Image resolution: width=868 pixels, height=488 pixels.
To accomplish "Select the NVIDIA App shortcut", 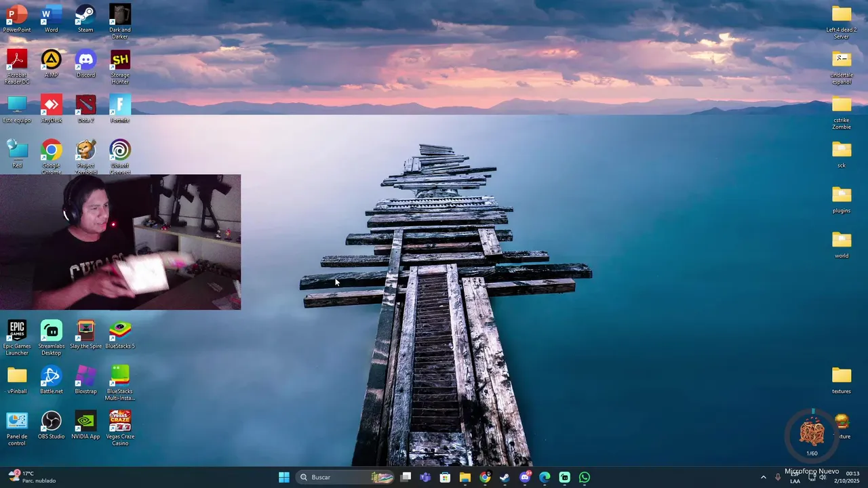I will tap(85, 426).
